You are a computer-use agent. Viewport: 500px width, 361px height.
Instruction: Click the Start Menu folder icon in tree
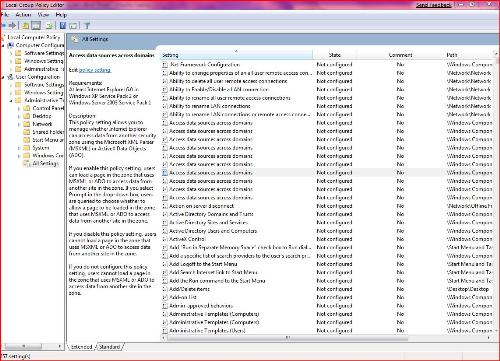tap(27, 140)
